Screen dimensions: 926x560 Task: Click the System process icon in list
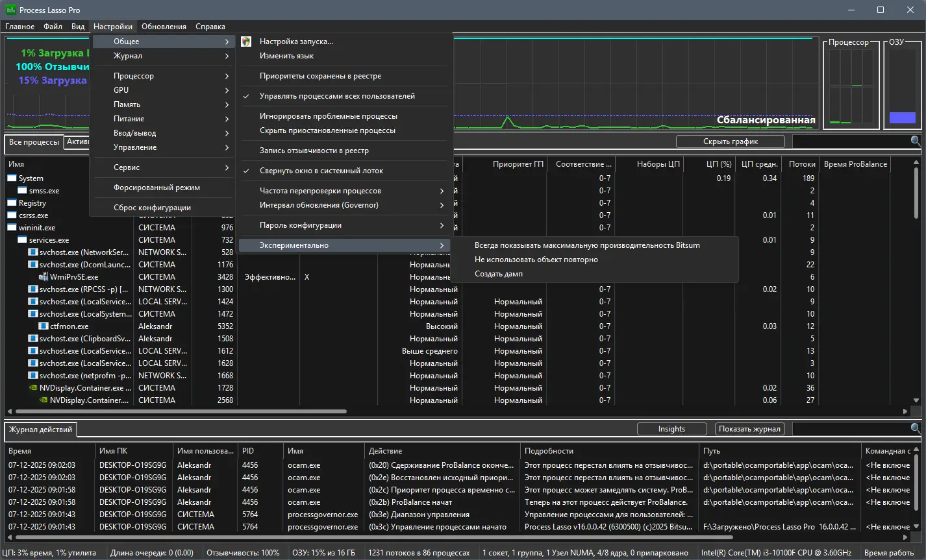[12, 178]
